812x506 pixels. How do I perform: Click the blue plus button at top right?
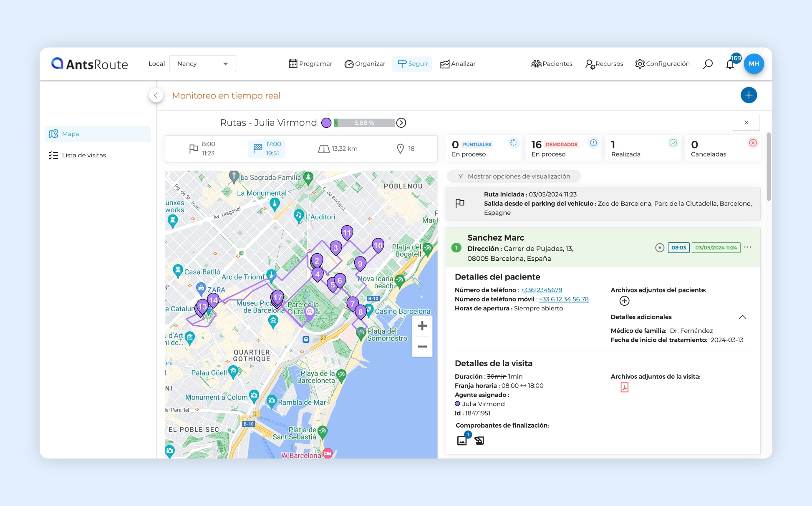coord(749,95)
